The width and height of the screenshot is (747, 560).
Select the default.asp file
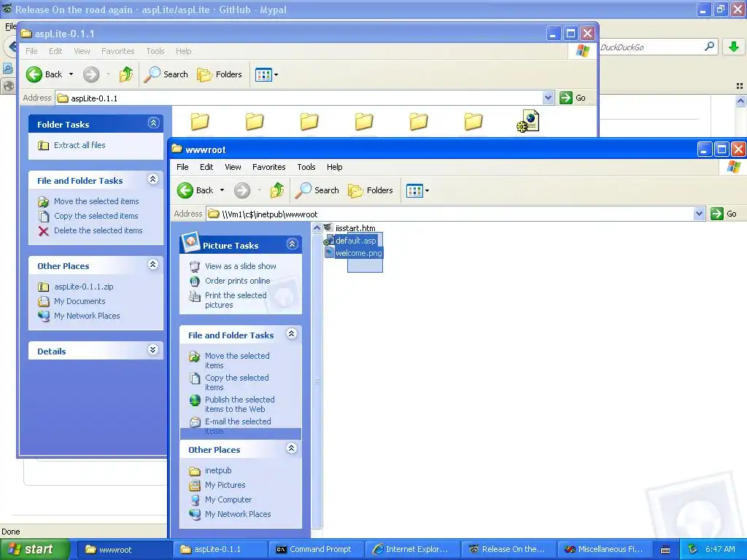[x=355, y=241]
